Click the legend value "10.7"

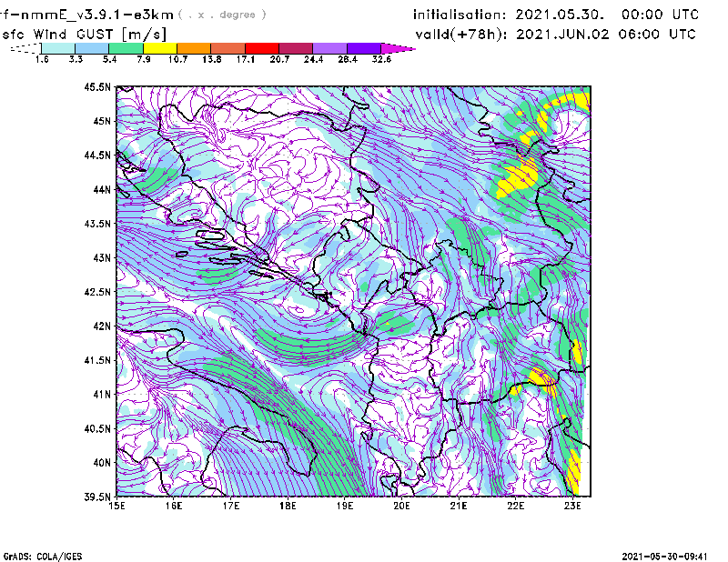click(177, 59)
